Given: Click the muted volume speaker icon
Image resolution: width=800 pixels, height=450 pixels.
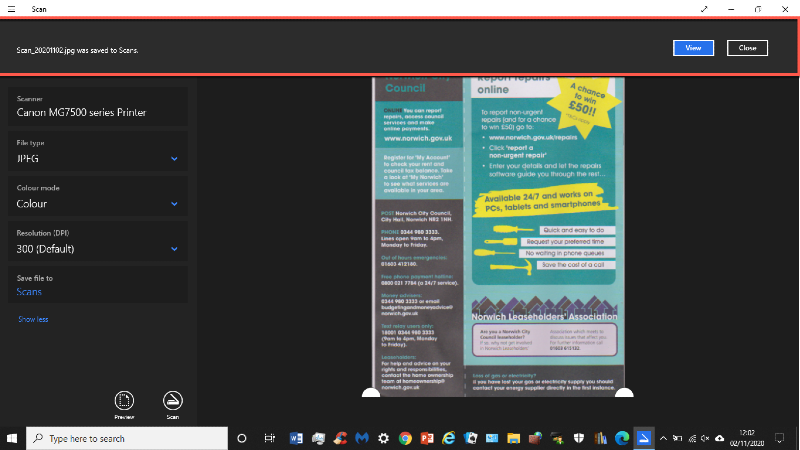Looking at the screenshot, I should [705, 438].
